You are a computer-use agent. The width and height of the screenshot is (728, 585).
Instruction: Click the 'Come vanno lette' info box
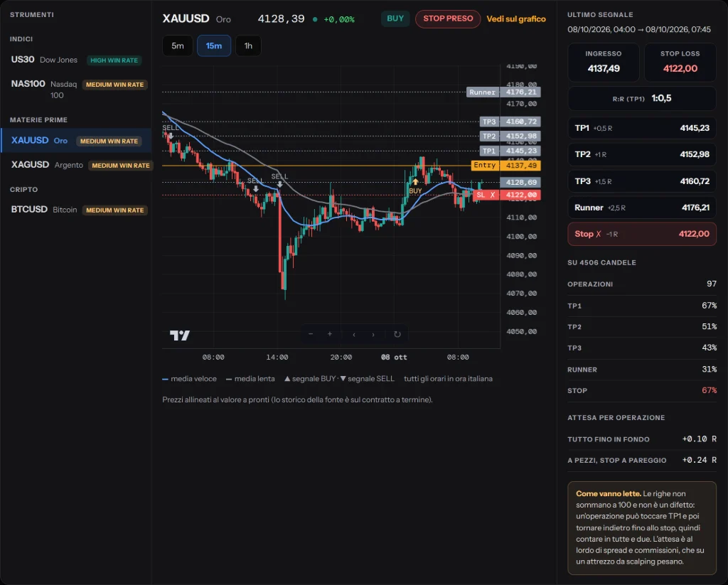(642, 528)
